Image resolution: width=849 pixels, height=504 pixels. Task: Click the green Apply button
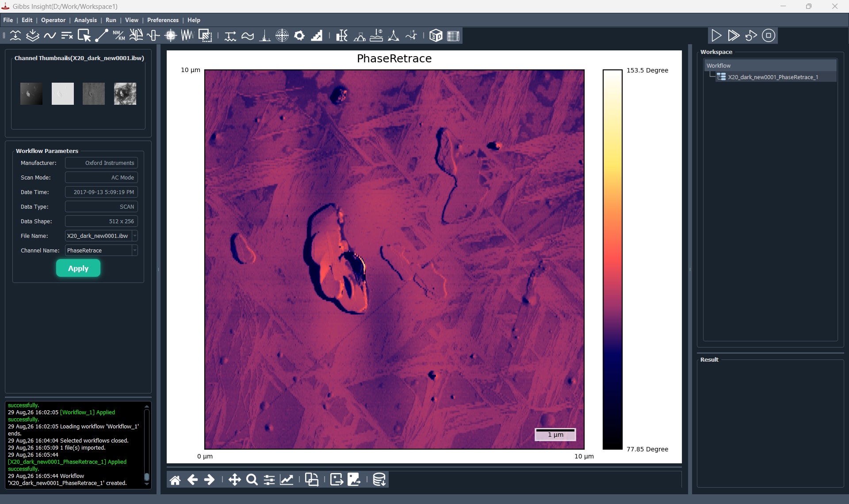pyautogui.click(x=78, y=268)
